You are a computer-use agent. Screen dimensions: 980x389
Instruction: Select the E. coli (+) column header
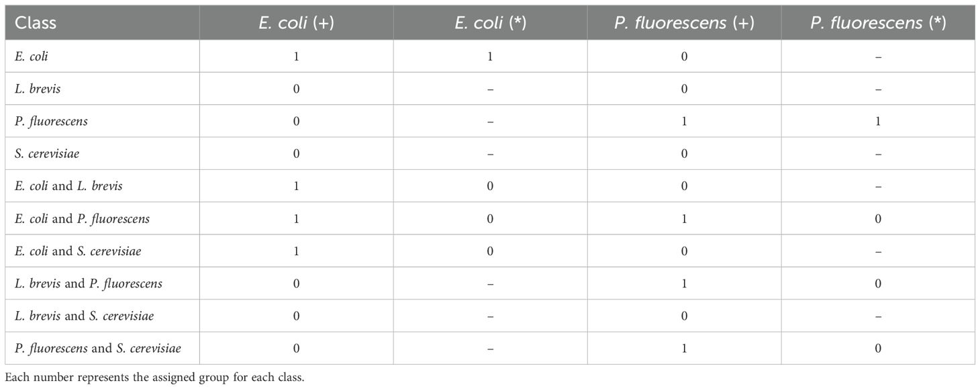[296, 23]
